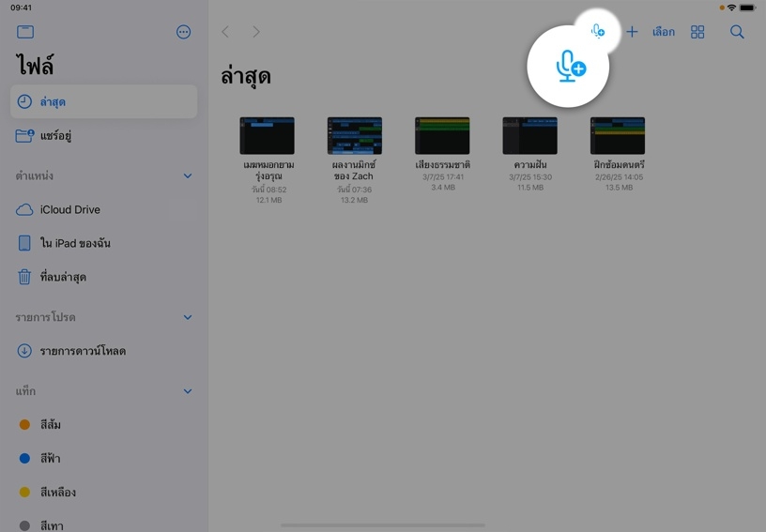The image size is (766, 532).
Task: Click the plus icon to add new
Action: pos(632,32)
